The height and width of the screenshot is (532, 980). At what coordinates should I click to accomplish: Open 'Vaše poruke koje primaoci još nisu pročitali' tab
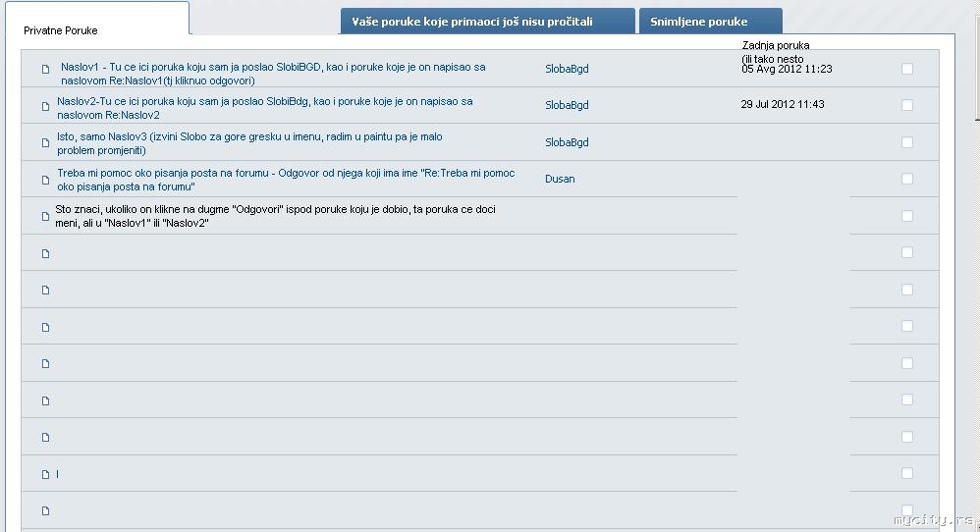[487, 22]
